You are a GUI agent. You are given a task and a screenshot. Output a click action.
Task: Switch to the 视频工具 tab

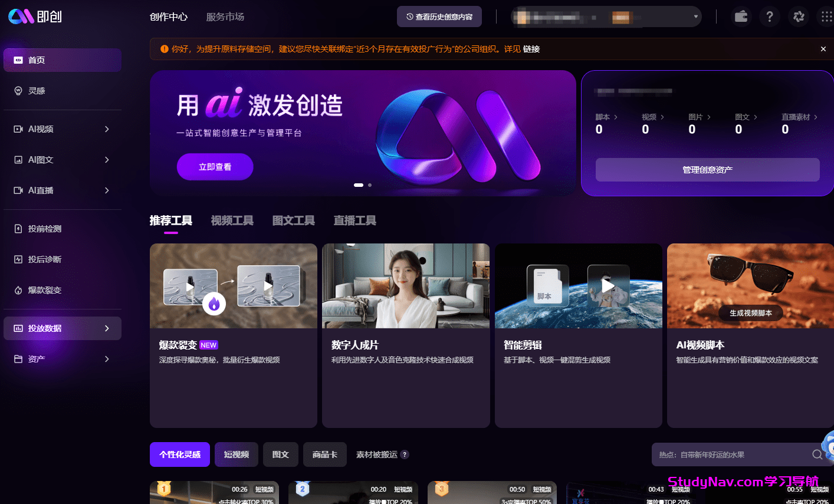[232, 220]
